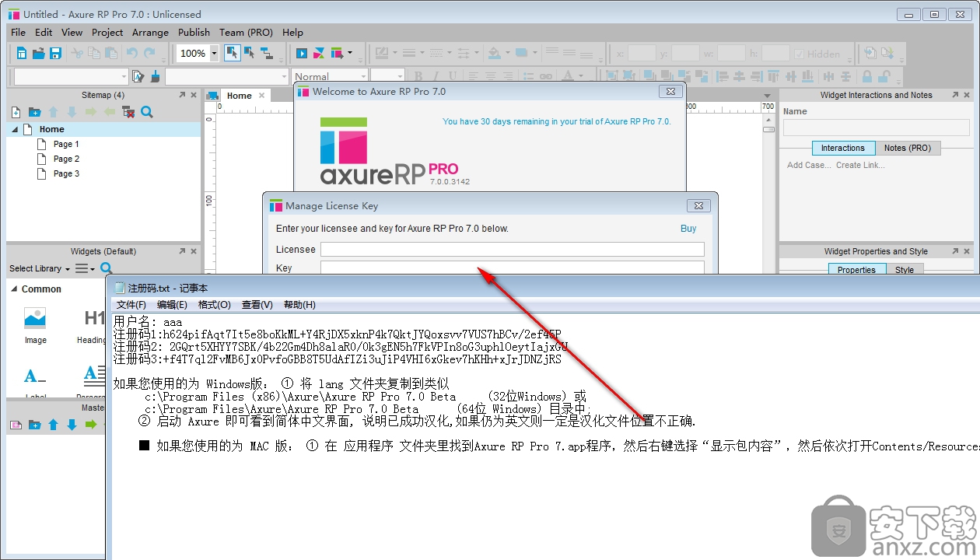Viewport: 980px width, 560px height.
Task: Open the Publish menu
Action: click(194, 33)
